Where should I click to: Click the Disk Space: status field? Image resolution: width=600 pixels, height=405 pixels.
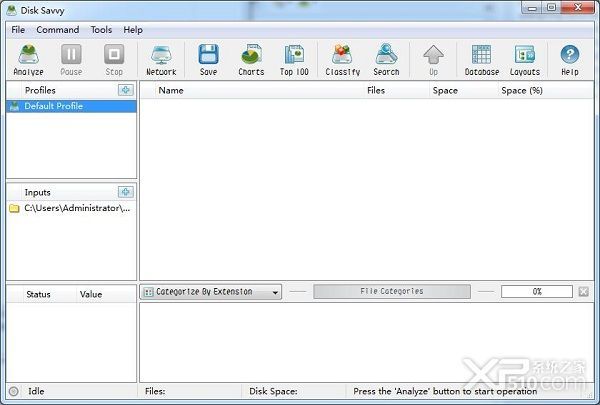click(x=273, y=391)
